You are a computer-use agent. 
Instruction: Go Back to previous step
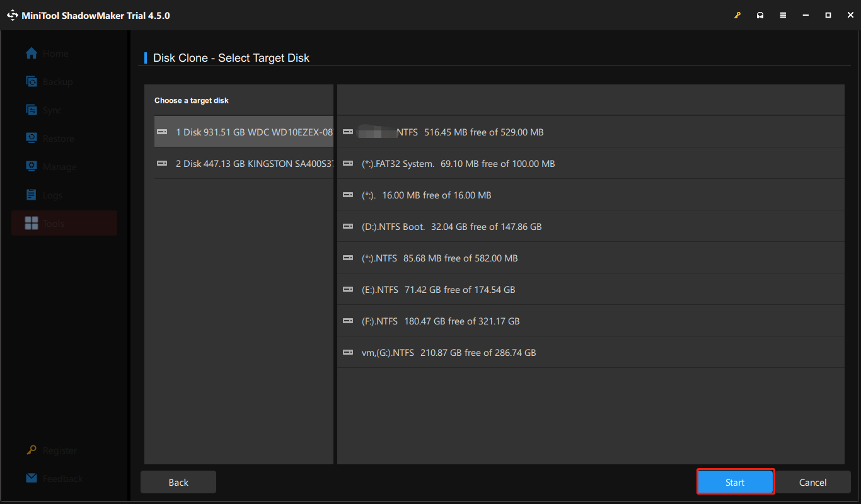tap(178, 483)
